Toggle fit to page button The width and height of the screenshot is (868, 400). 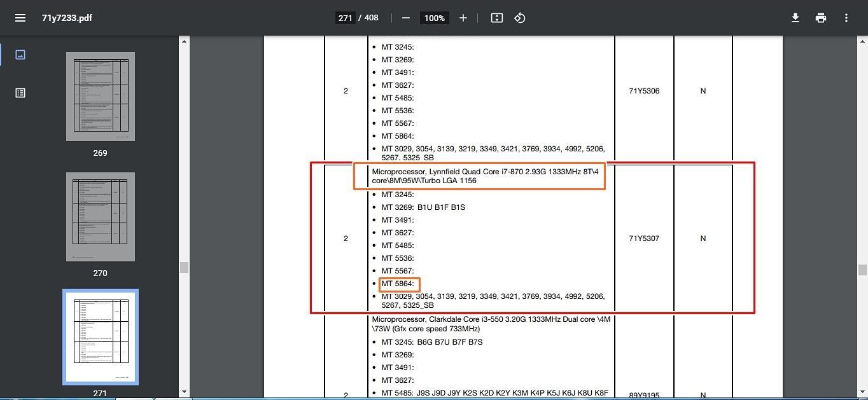click(x=497, y=18)
